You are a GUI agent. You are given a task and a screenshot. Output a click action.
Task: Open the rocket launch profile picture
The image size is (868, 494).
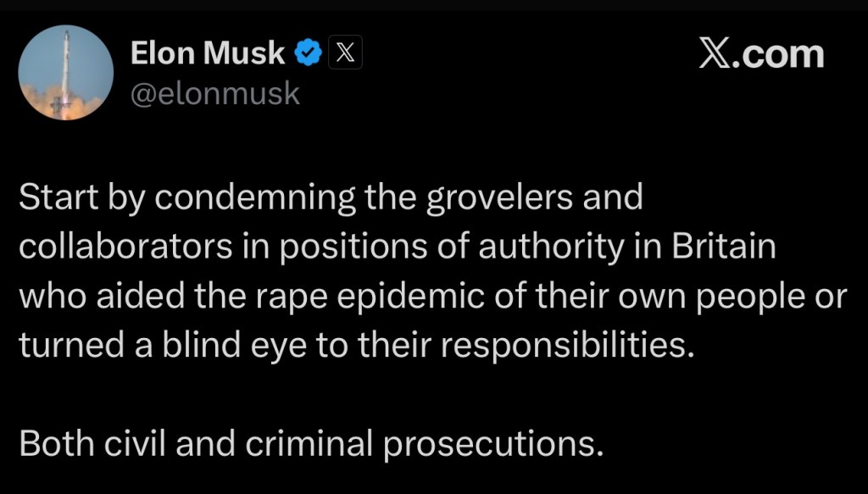66,72
